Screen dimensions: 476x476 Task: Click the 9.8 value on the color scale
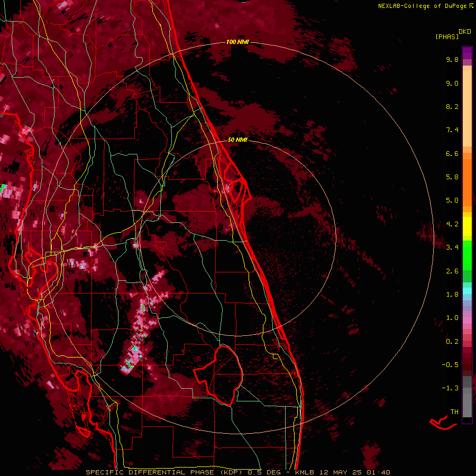452,59
